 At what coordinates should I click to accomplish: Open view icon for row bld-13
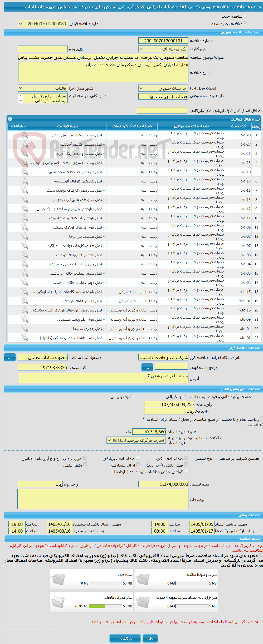[x=24, y=200]
